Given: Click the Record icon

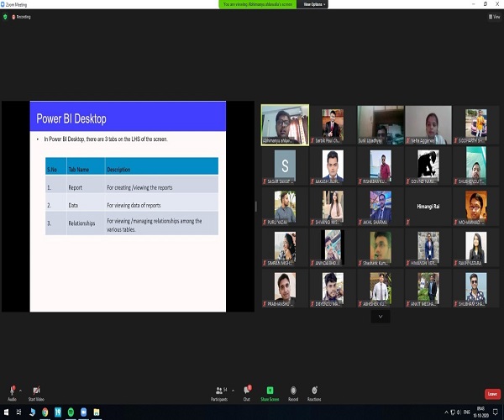Looking at the screenshot, I should 293,390.
